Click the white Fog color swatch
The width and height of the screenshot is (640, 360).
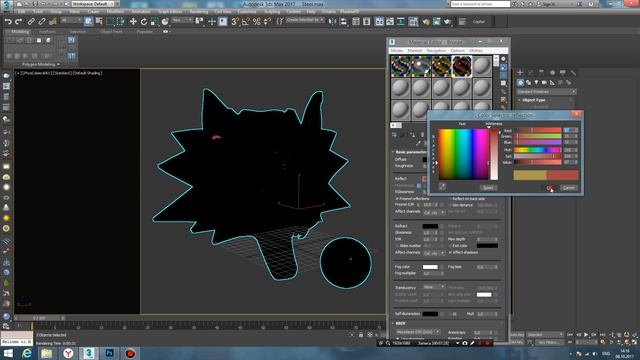pyautogui.click(x=430, y=267)
